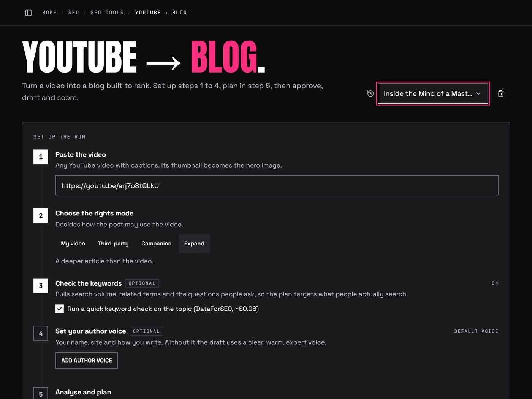Click the ON status label
The width and height of the screenshot is (532, 399).
(495, 283)
